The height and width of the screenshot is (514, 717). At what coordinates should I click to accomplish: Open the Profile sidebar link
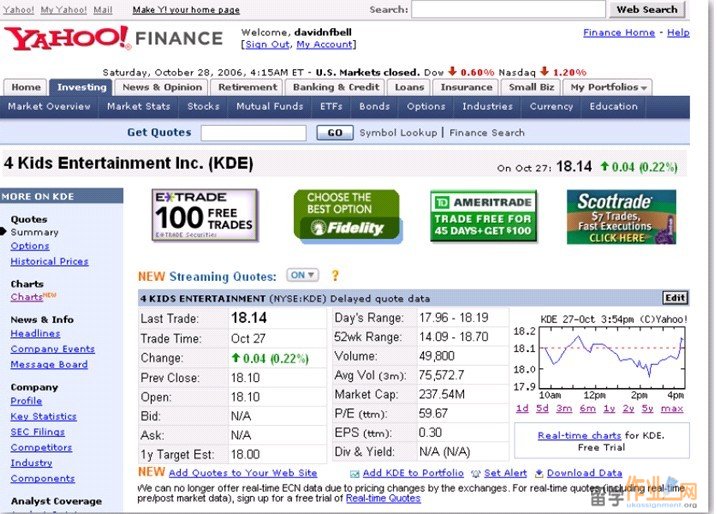point(26,401)
